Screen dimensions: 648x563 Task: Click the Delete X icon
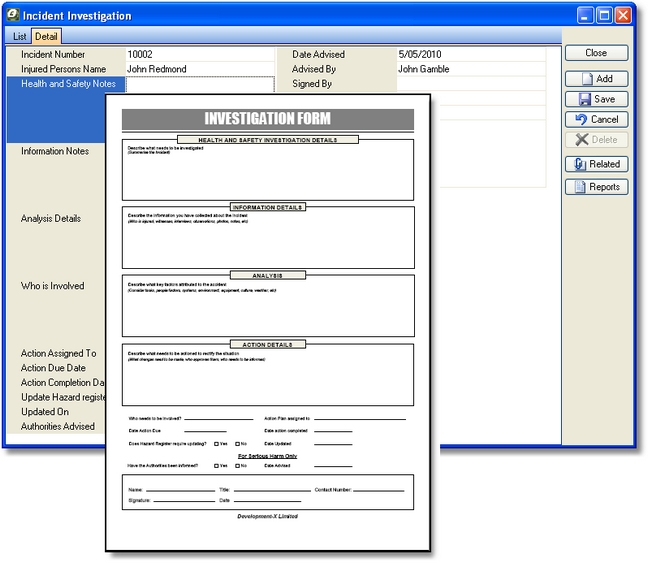[x=582, y=140]
